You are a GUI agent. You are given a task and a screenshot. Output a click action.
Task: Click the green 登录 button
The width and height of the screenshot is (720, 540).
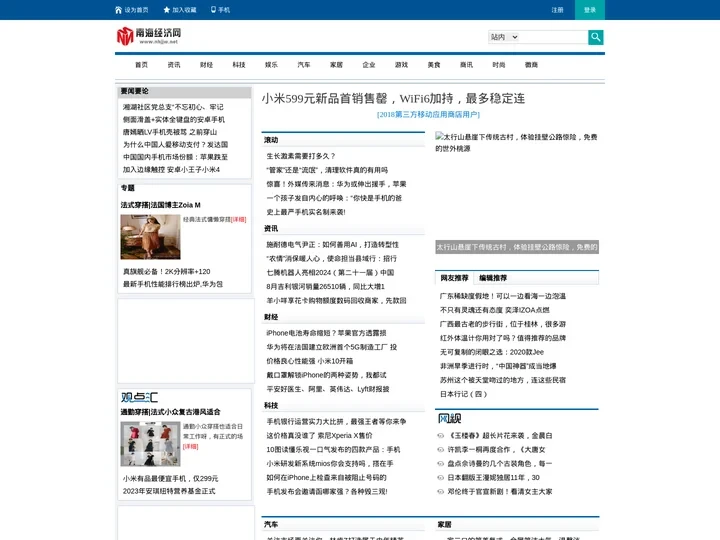coord(590,10)
